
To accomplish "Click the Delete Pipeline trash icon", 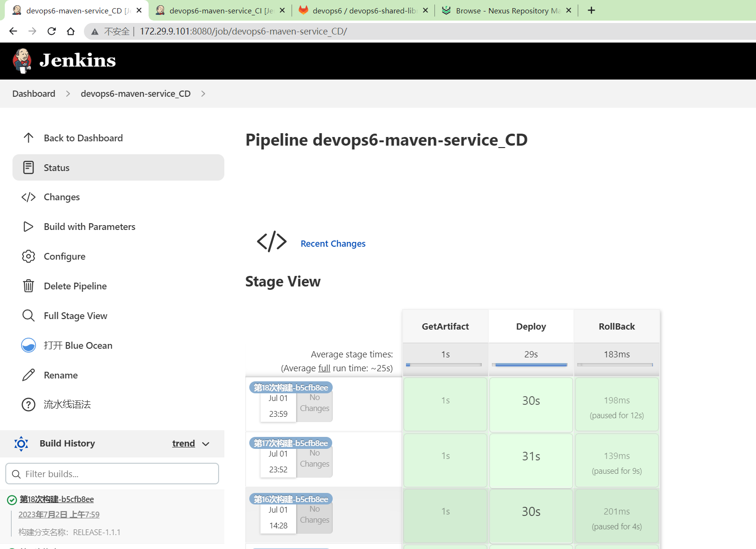I will (28, 286).
